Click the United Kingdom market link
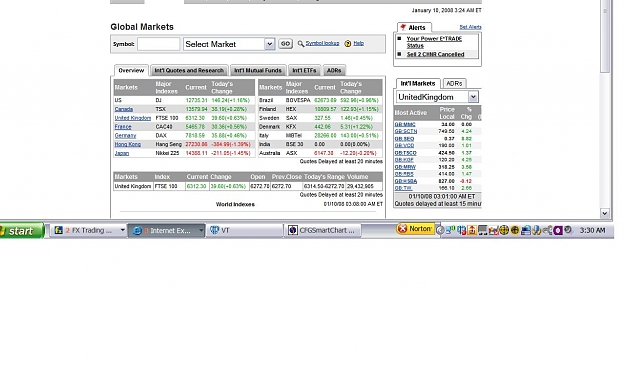 point(133,118)
